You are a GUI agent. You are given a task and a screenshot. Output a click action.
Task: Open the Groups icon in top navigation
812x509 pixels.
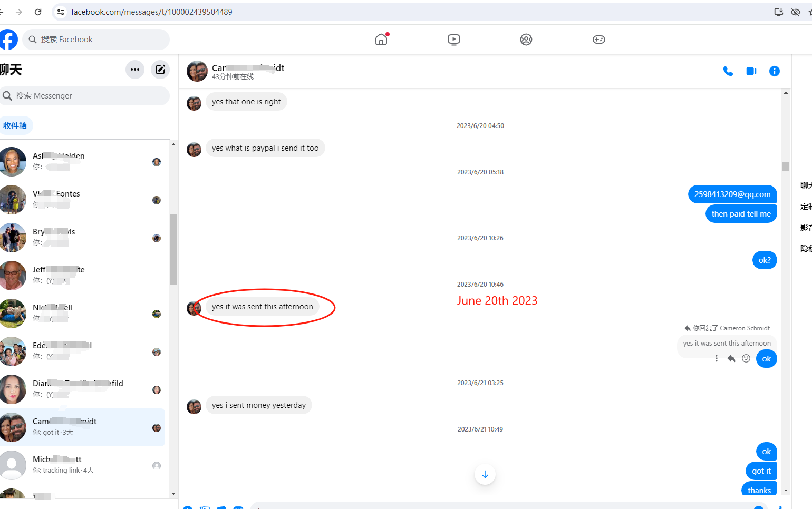[526, 40]
